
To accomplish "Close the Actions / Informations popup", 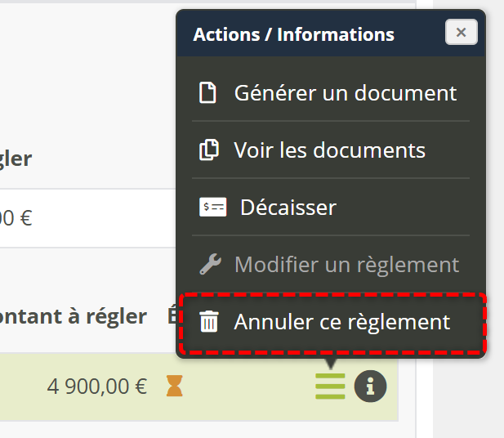I will pos(461,33).
